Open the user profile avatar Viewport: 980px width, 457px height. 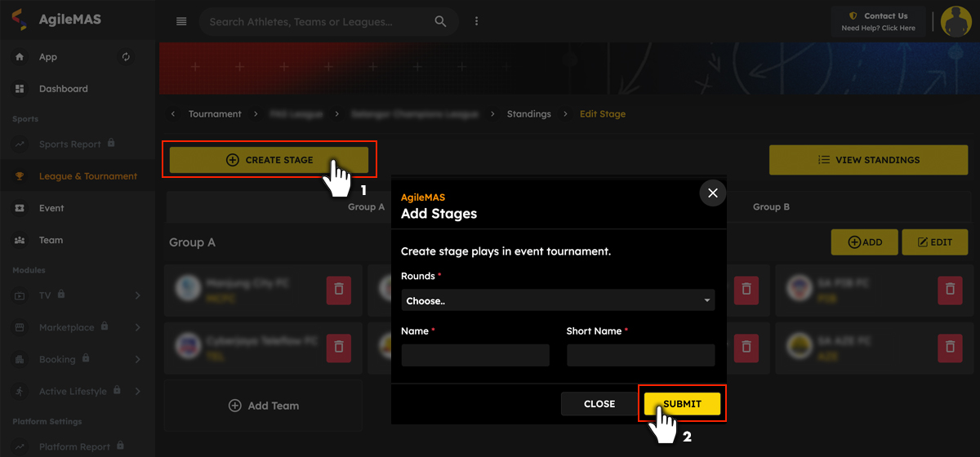(955, 22)
